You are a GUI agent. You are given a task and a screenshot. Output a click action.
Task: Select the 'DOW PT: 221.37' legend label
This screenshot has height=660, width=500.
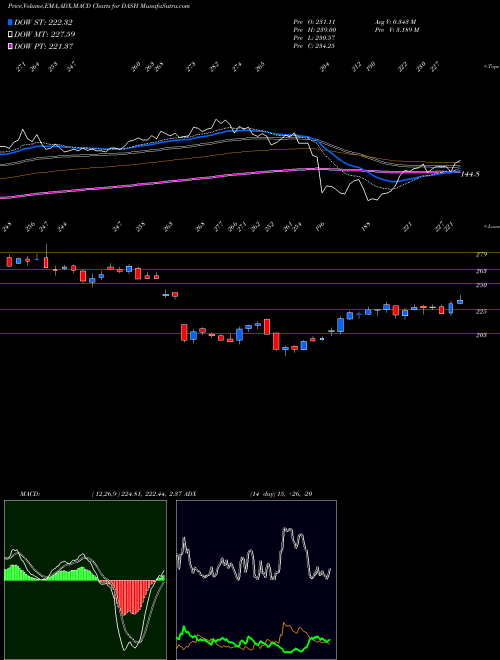[44, 46]
